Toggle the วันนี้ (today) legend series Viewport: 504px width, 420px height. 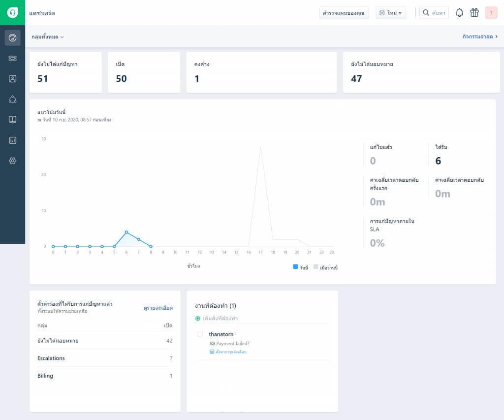tap(301, 267)
